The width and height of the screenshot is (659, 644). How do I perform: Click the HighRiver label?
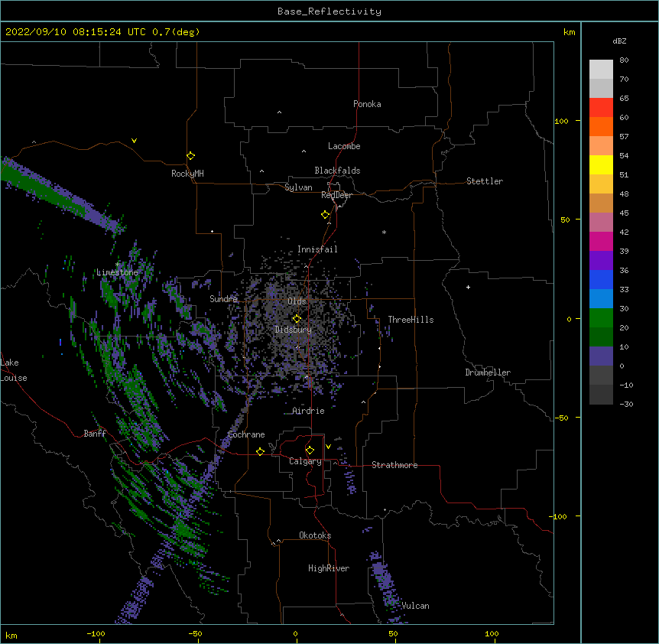point(329,568)
